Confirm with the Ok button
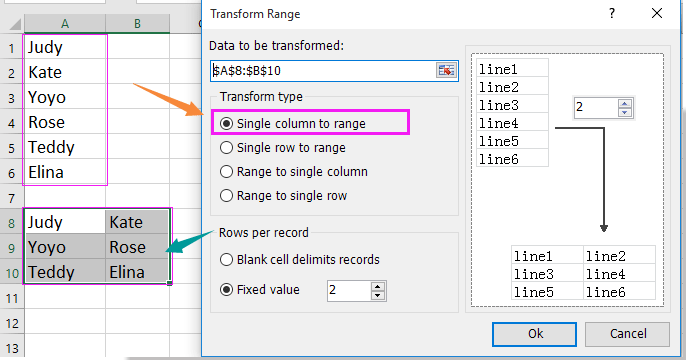 coord(534,334)
